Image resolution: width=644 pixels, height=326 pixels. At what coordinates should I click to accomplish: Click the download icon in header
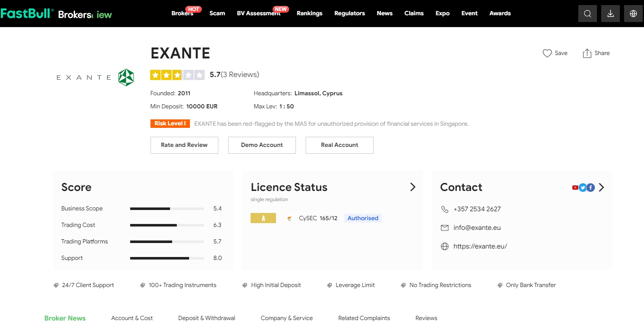611,14
